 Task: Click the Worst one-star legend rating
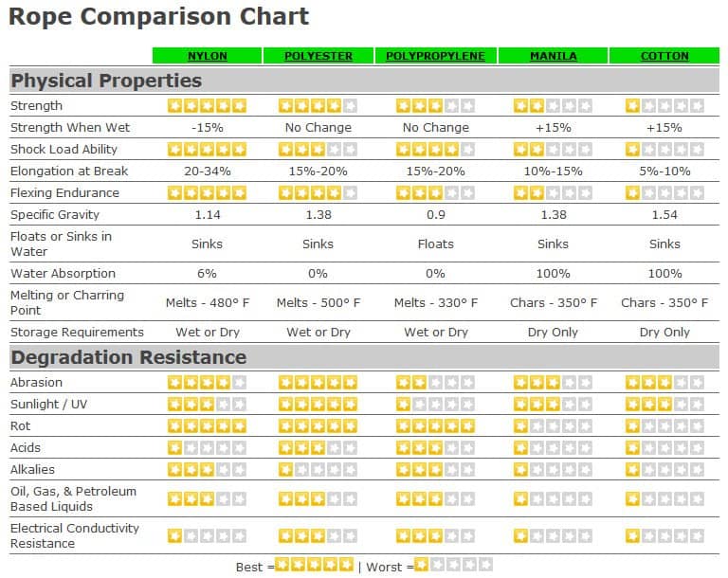point(453,565)
